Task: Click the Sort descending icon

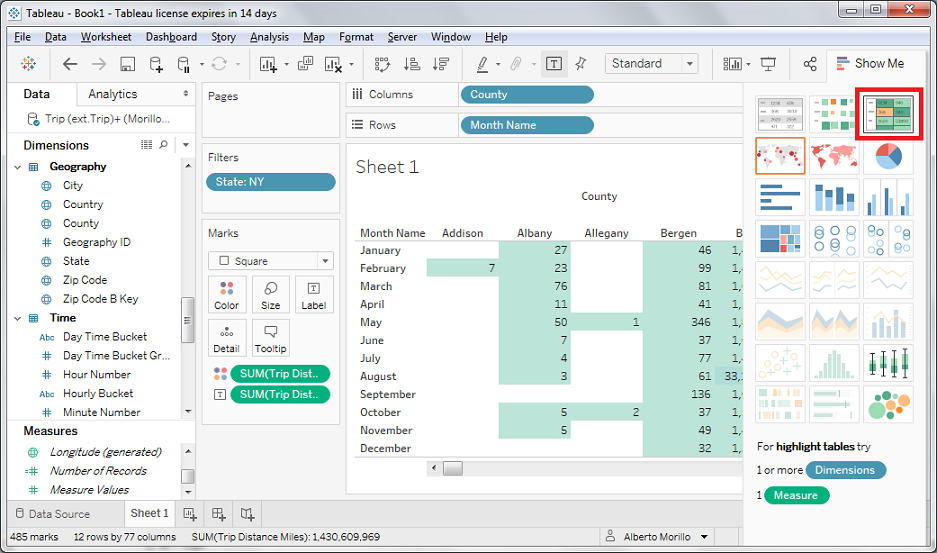Action: (x=441, y=64)
